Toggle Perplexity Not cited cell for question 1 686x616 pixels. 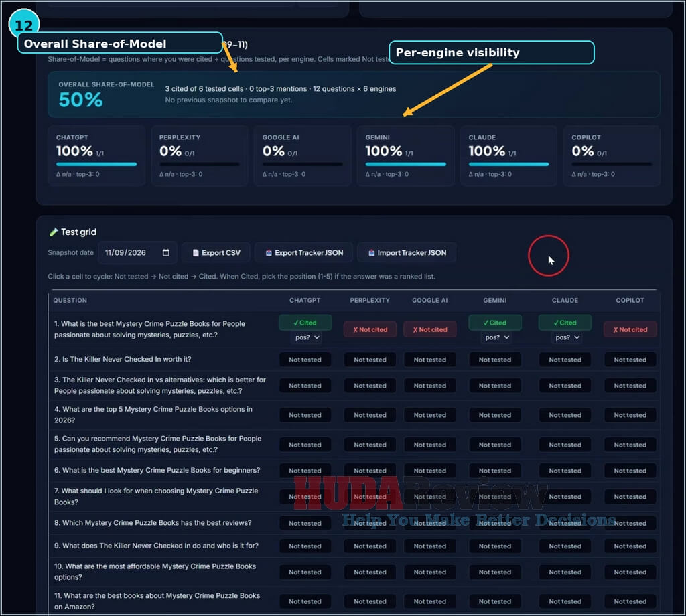370,329
